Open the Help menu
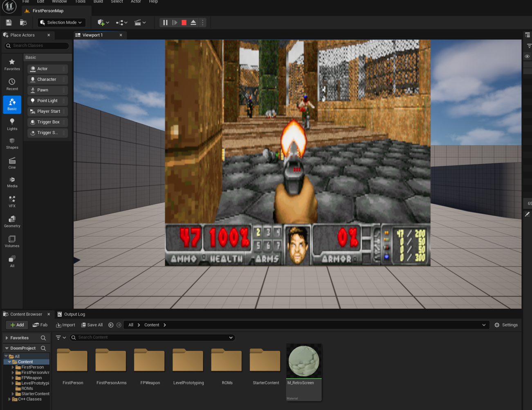Screen dimensions: 532x410 (153, 2)
